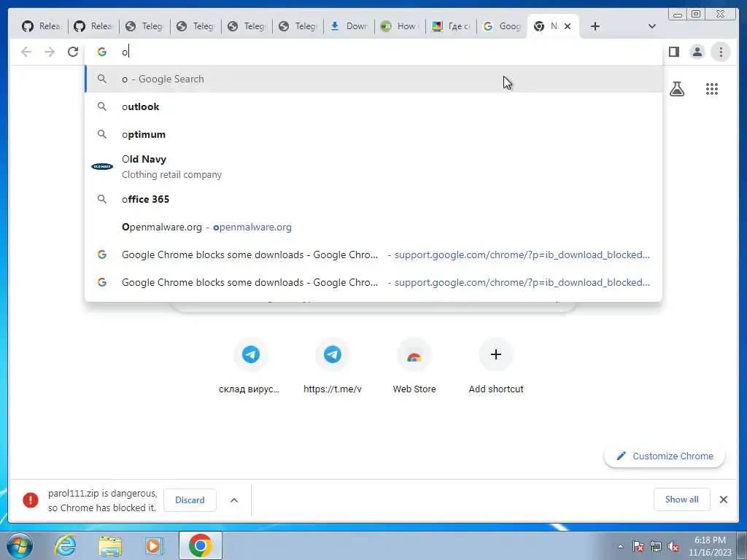747x560 pixels.
Task: Click the Google G icon in omnibox
Action: pos(102,52)
